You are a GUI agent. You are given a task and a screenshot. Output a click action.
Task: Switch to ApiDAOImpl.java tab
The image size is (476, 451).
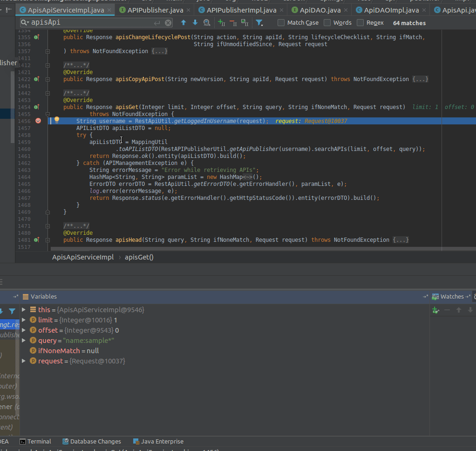[x=391, y=10]
